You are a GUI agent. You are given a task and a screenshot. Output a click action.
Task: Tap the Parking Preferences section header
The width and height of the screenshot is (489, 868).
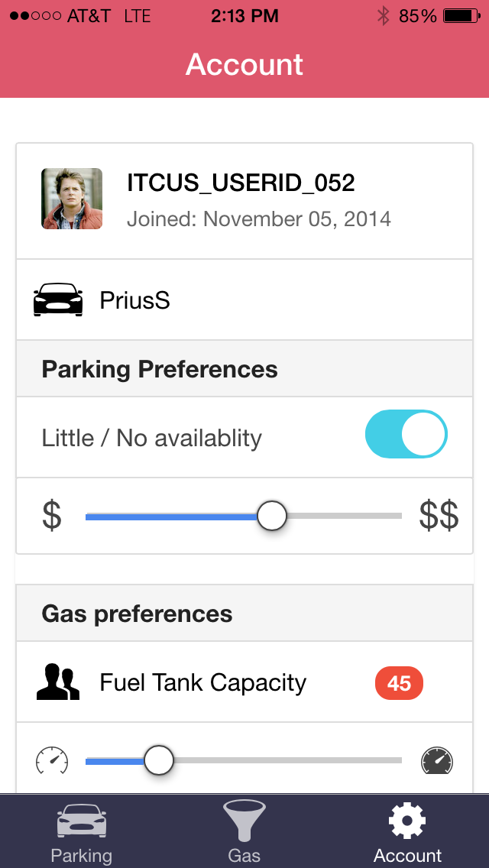pos(160,369)
